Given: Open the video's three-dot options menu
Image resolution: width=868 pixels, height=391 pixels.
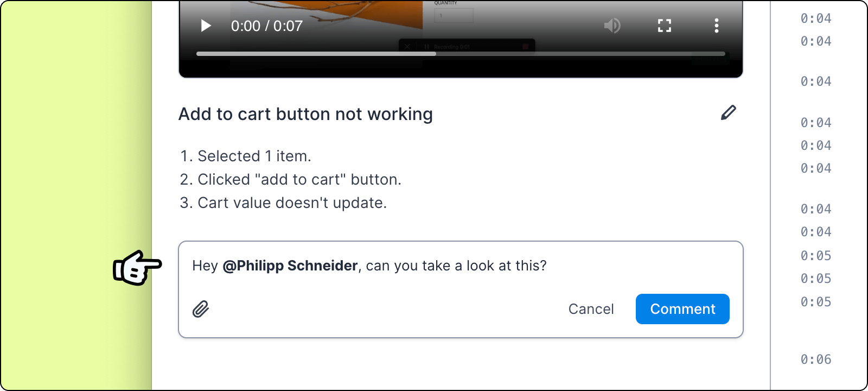Looking at the screenshot, I should pos(717,26).
